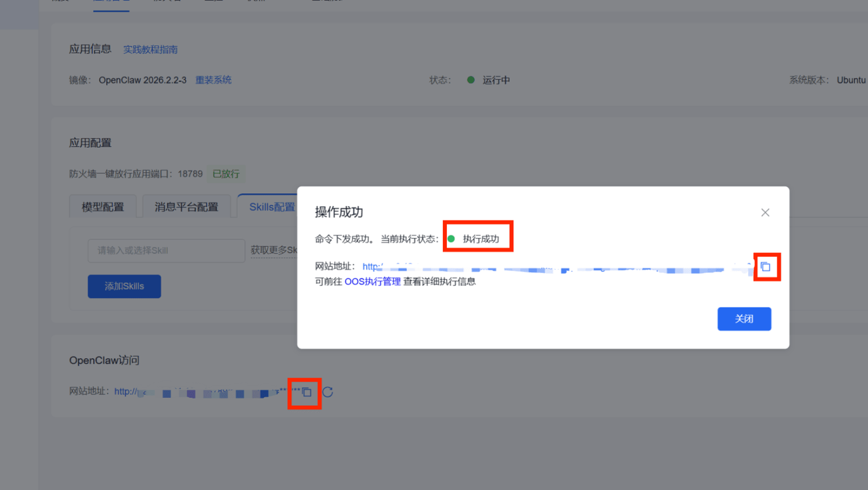The height and width of the screenshot is (490, 868).
Task: Copy the website address in the success dialog
Action: coord(766,267)
